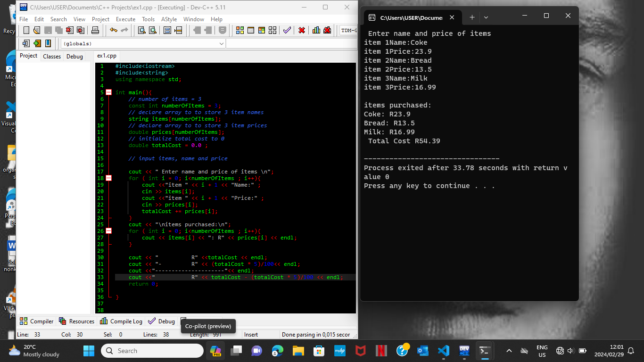Viewport: 644px width, 362px height.
Task: Click the Print toolbar icon
Action: click(95, 30)
